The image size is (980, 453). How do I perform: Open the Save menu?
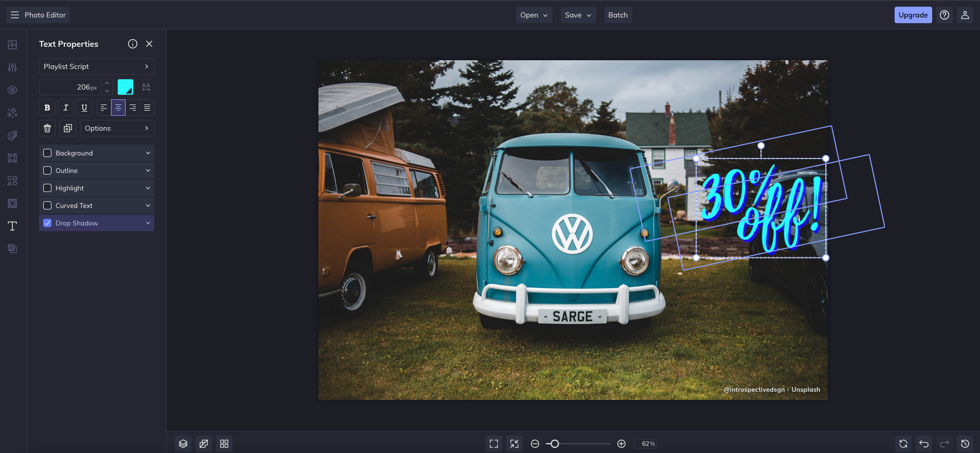[x=578, y=15]
